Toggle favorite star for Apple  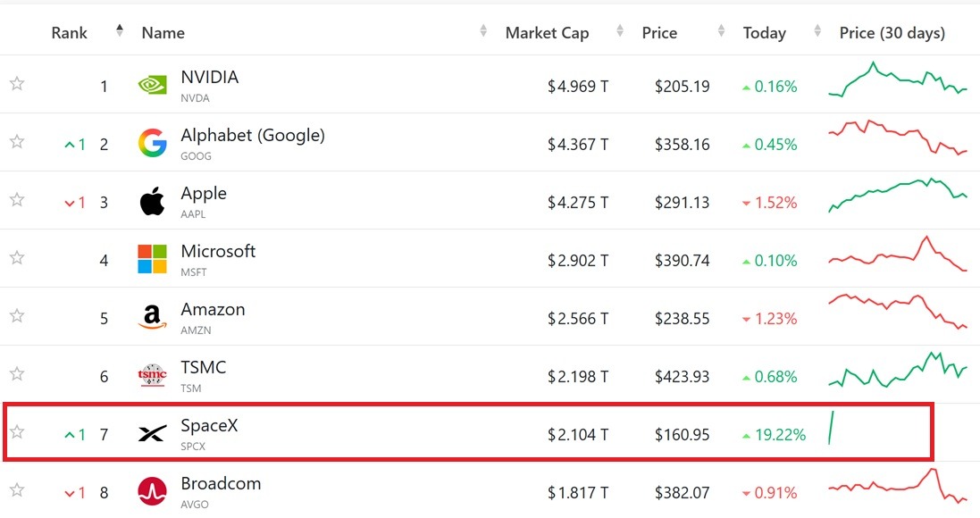(17, 199)
